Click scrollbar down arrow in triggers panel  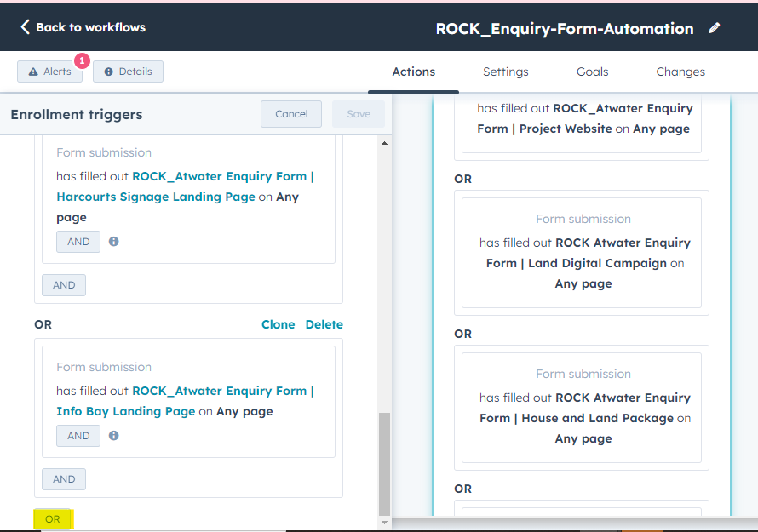(x=384, y=522)
